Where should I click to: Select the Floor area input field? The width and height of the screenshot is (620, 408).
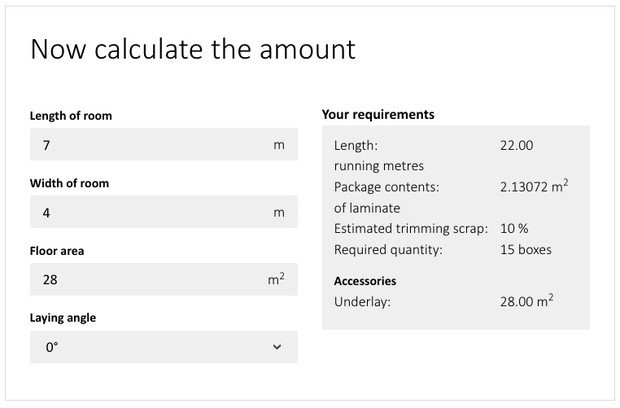click(150, 280)
